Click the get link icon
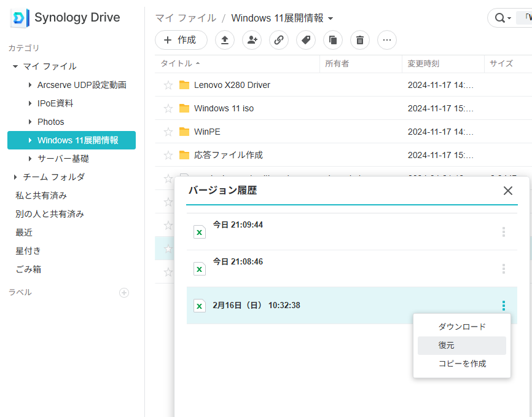Viewport: 532px width, 417px height. click(279, 40)
